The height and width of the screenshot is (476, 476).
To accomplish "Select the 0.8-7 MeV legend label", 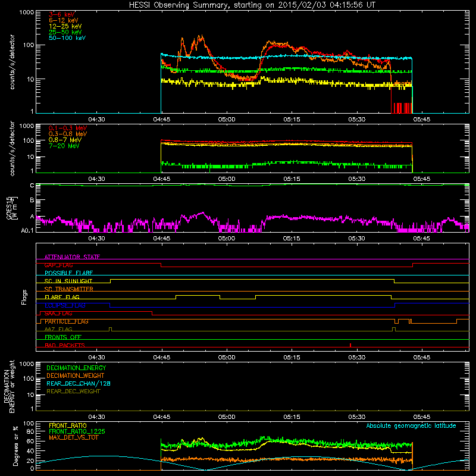I will 65,140.
